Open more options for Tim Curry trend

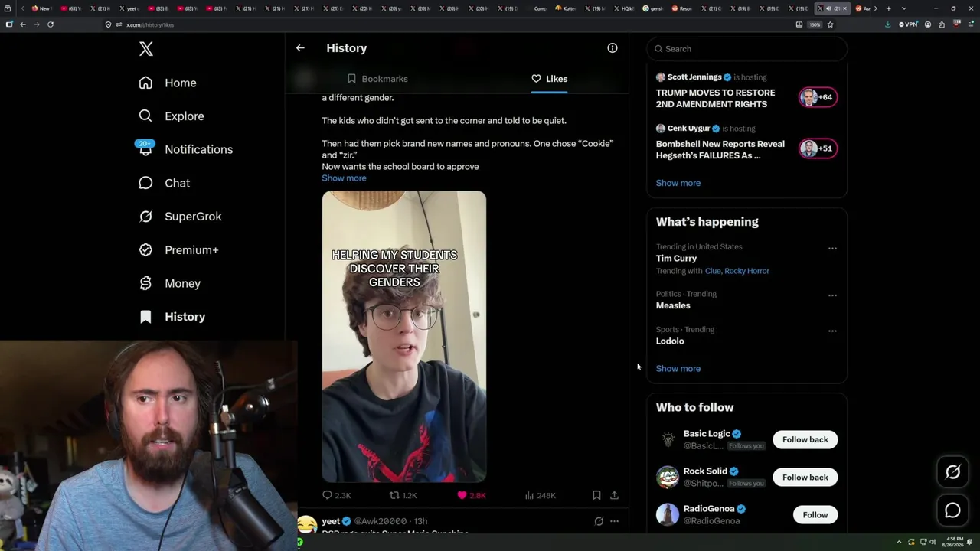click(x=832, y=248)
